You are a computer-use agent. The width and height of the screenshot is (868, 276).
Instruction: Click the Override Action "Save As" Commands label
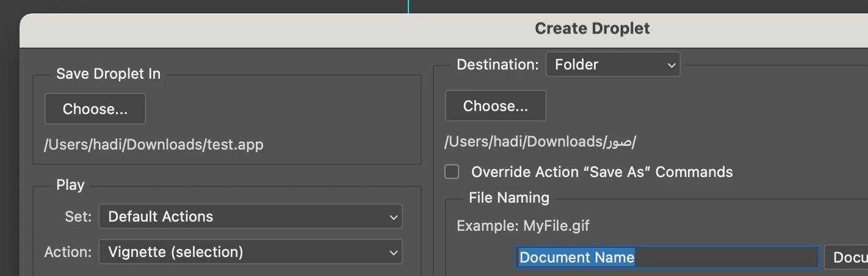[x=602, y=172]
